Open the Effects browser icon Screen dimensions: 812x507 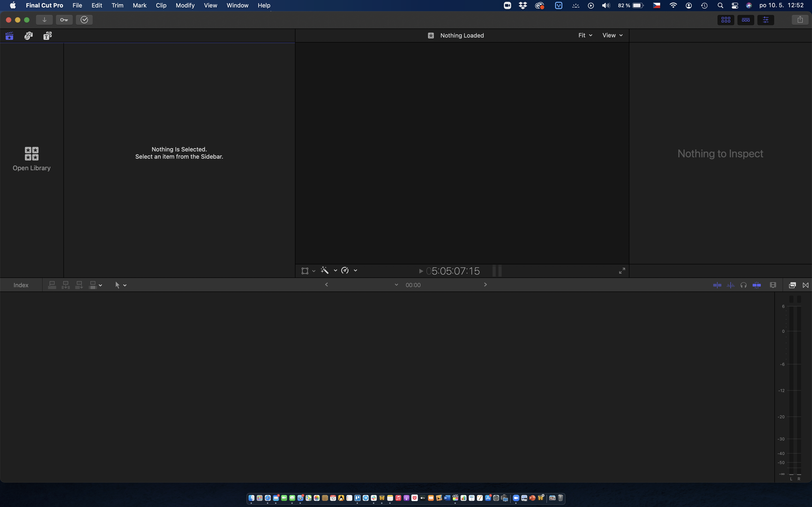point(792,285)
